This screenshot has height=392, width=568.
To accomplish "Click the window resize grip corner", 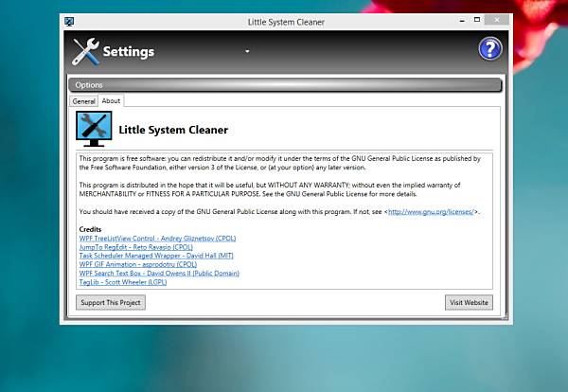I will (505, 317).
